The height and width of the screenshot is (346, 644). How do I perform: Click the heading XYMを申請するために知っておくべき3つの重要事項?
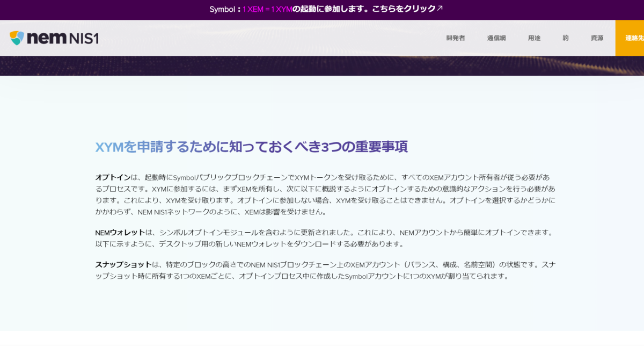(251, 147)
